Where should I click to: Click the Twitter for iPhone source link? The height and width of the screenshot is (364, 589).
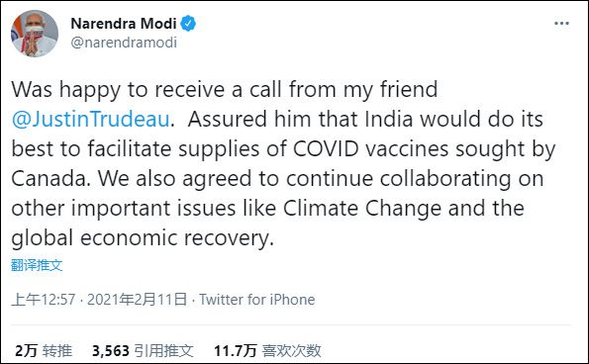pos(257,300)
